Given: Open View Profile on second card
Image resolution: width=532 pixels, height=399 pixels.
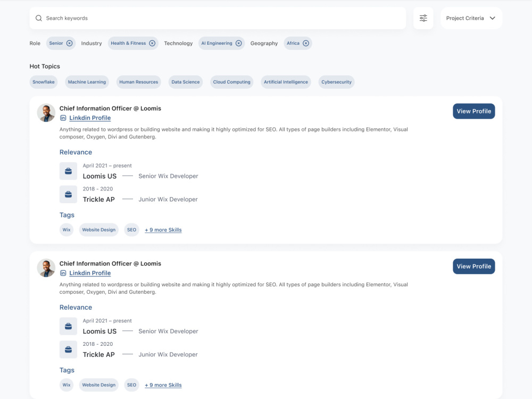Looking at the screenshot, I should tap(473, 267).
